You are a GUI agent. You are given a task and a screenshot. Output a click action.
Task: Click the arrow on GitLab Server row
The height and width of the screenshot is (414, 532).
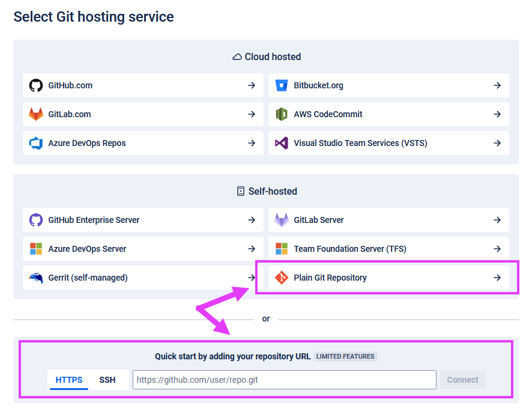click(x=497, y=220)
